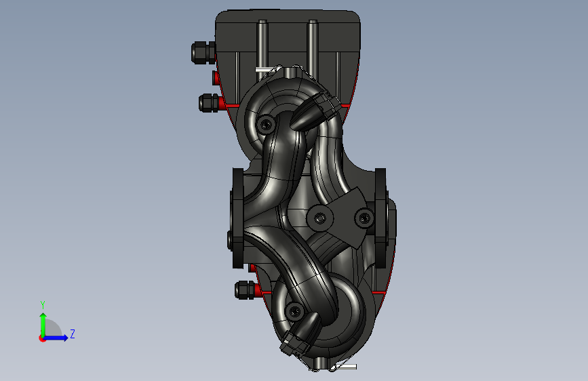
Task: Select the socket screw on the upper hook
Action: [267, 124]
